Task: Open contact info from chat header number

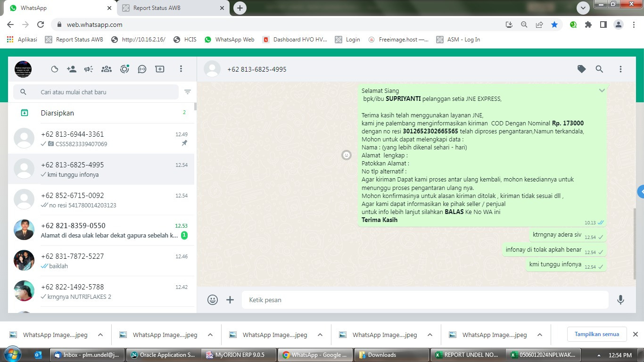Action: (256, 69)
